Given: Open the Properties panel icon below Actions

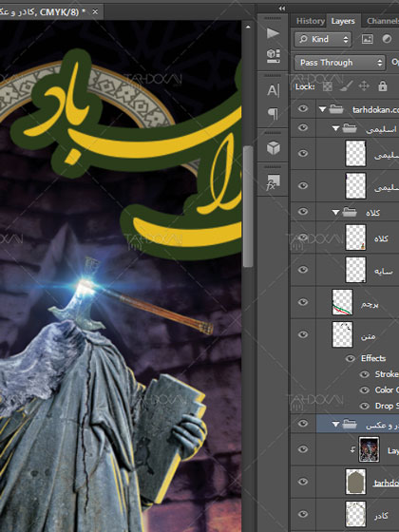Looking at the screenshot, I should (x=274, y=55).
